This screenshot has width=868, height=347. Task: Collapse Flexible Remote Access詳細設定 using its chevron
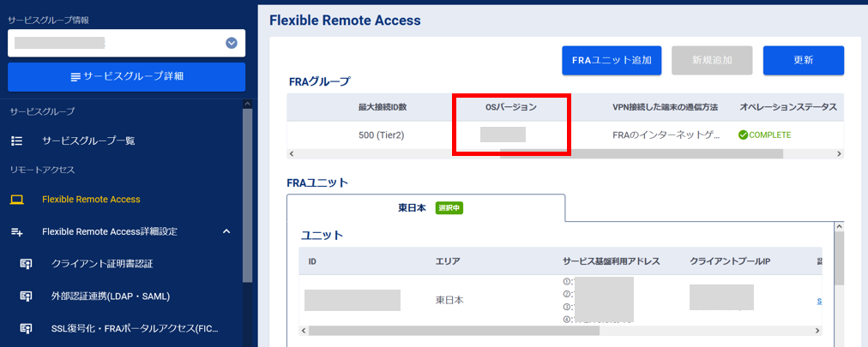[x=226, y=231]
